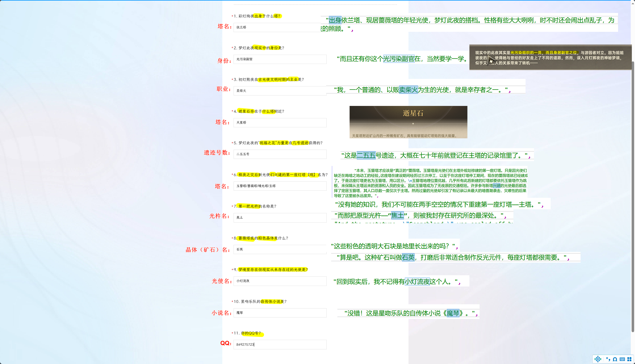
Task: Click the 逝星石 image thumbnail
Action: pyautogui.click(x=408, y=122)
